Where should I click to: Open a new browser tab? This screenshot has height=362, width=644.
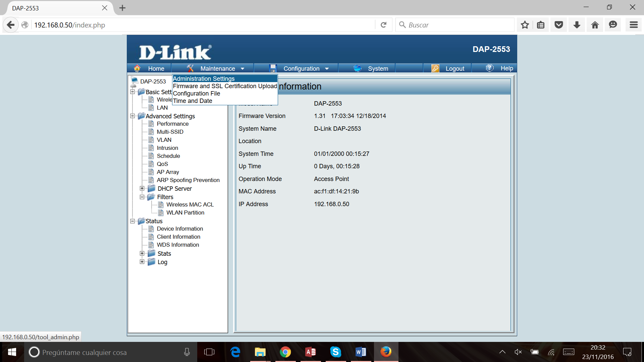(122, 8)
